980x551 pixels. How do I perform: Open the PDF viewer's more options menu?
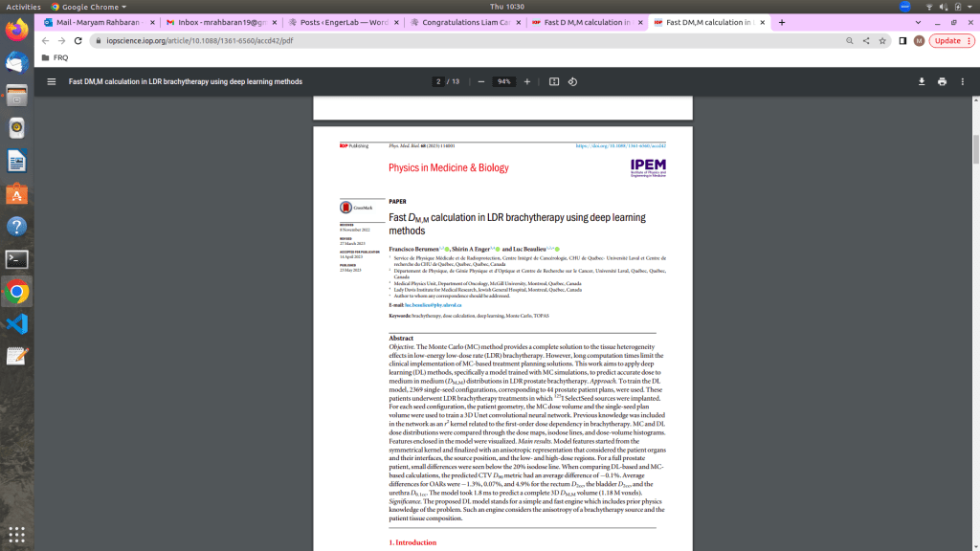click(962, 81)
